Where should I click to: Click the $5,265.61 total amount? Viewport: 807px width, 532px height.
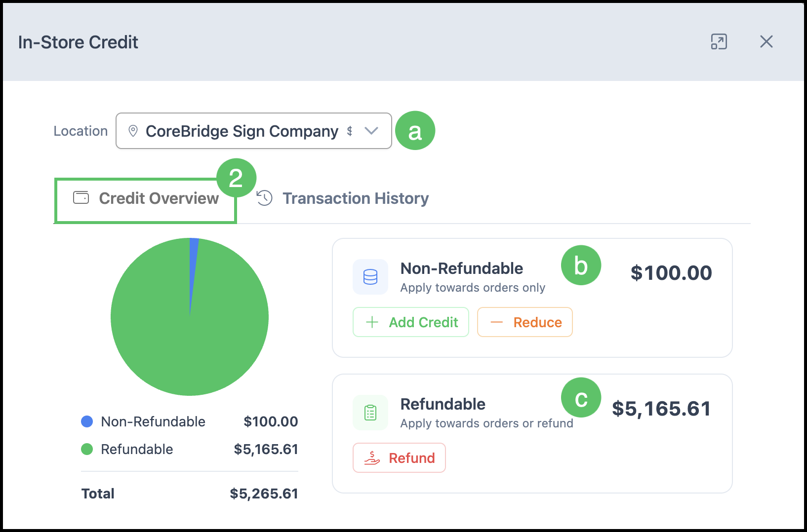tap(264, 494)
